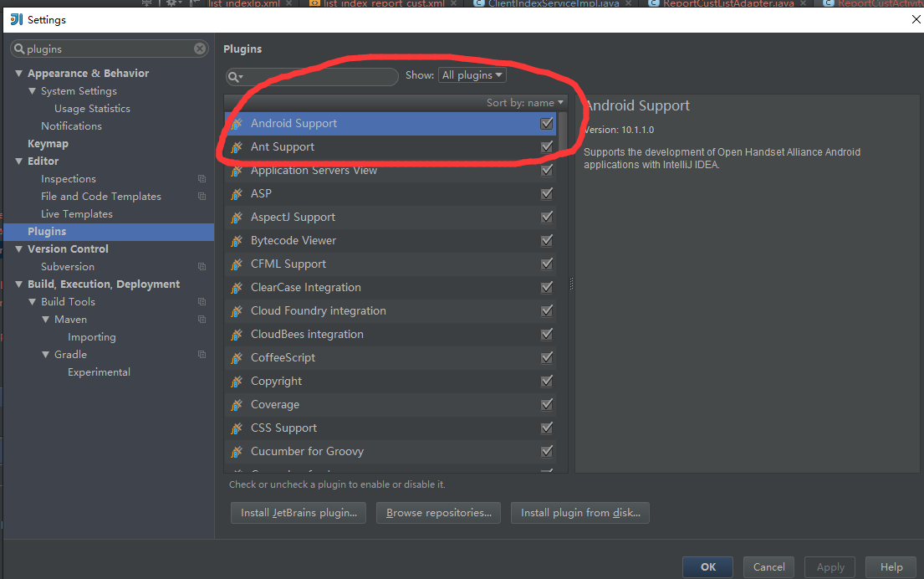924x579 pixels.
Task: Click the Help button
Action: (891, 567)
